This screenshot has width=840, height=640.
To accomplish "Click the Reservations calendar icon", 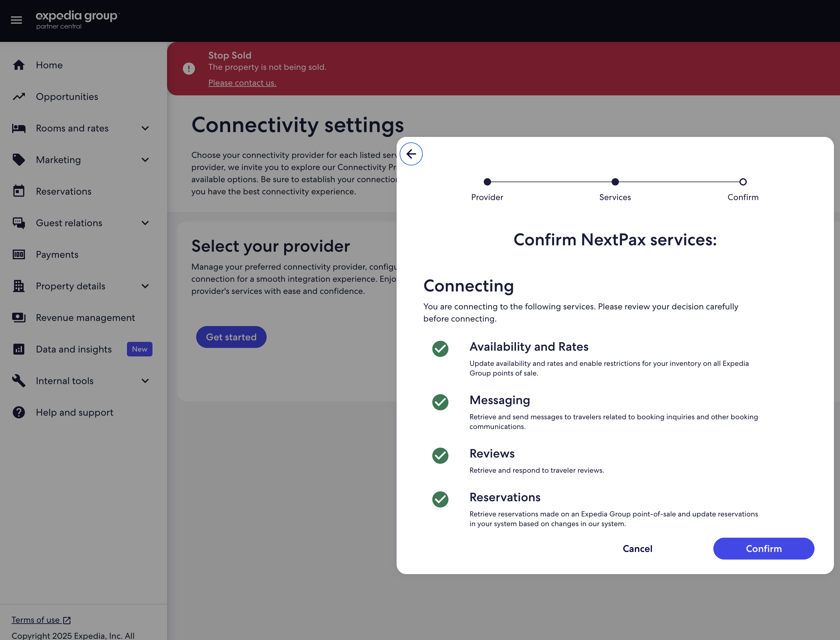I will click(x=19, y=191).
